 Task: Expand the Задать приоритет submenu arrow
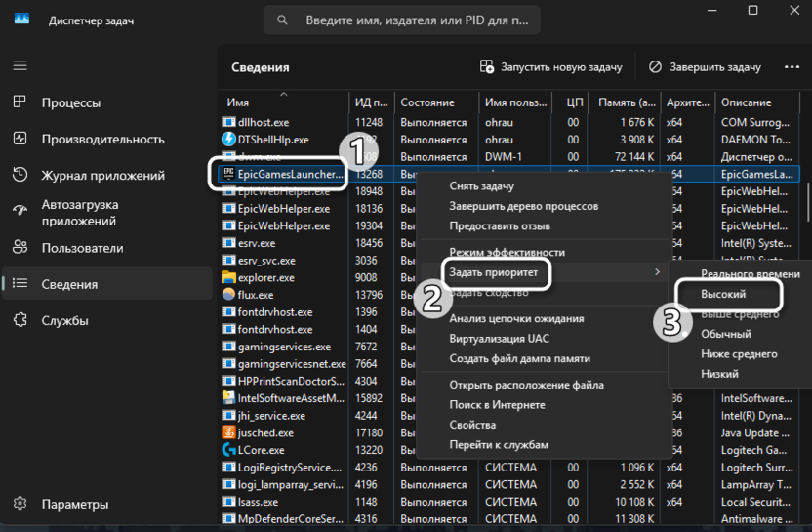tap(657, 272)
